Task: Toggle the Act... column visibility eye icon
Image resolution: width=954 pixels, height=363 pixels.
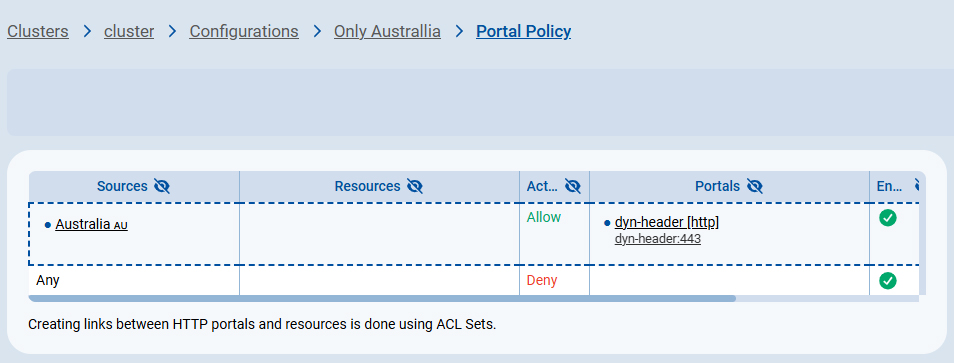Action: coord(573,186)
